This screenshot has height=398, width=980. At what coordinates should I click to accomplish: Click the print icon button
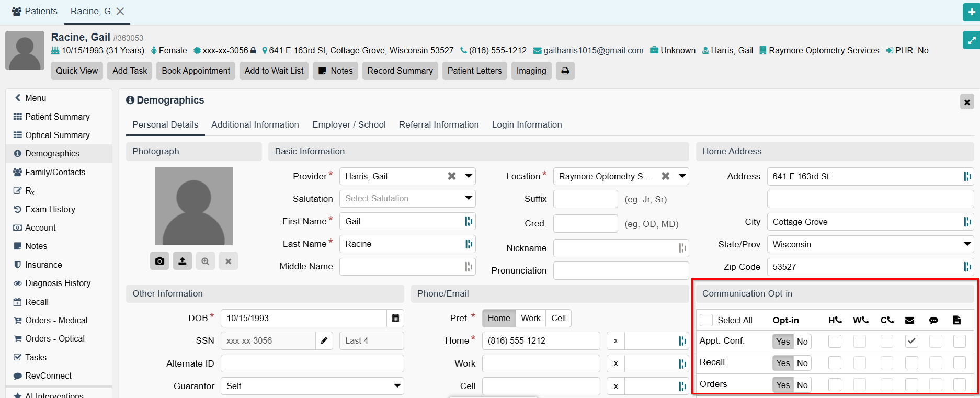pyautogui.click(x=565, y=71)
